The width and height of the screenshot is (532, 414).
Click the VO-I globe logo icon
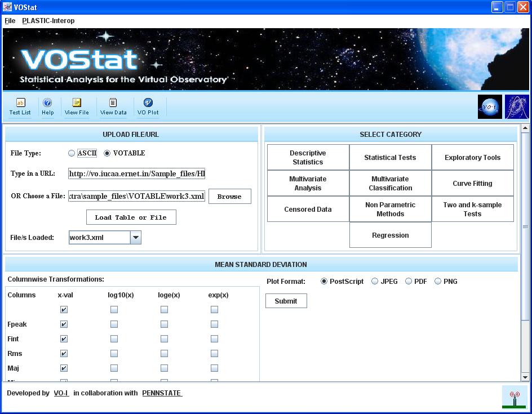click(490, 107)
